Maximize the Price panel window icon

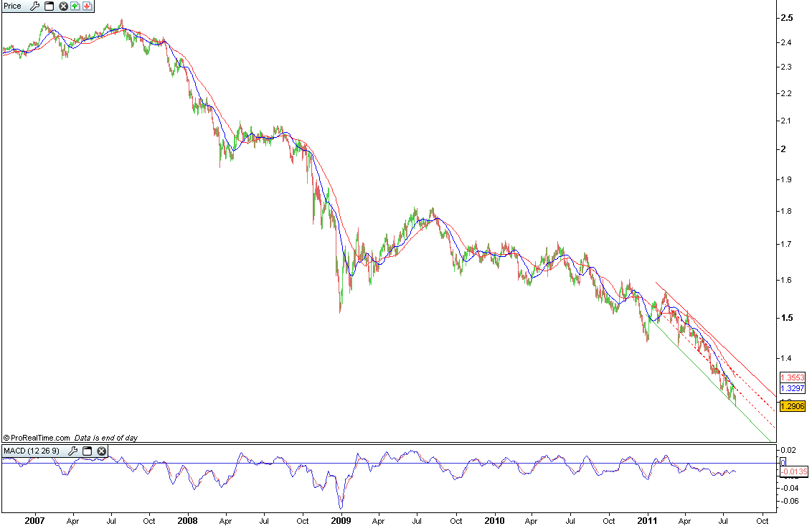49,6
